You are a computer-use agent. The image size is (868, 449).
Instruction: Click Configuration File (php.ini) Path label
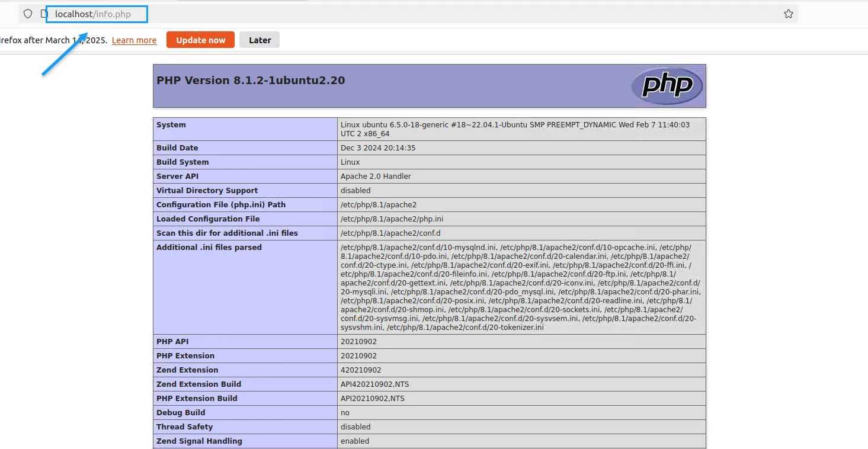[x=221, y=205]
